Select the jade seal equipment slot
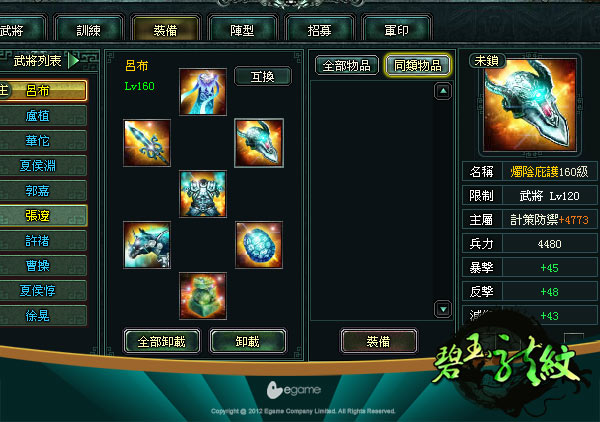Screen dimensions: 600x422 203,296
